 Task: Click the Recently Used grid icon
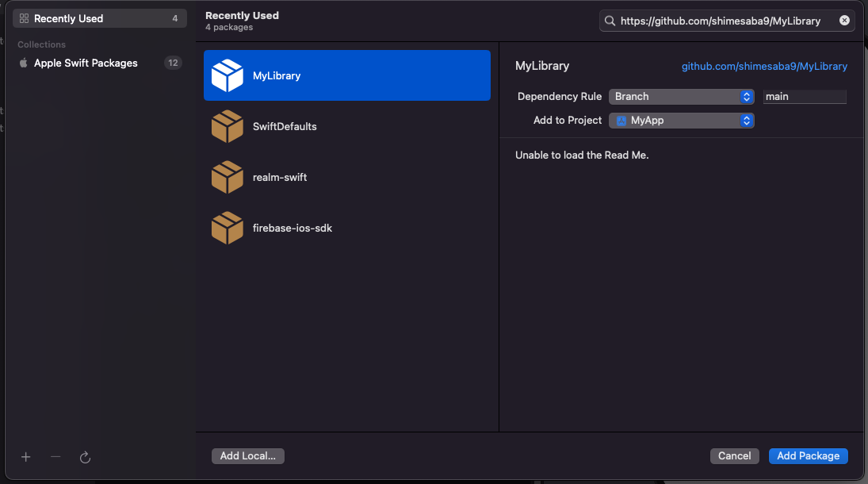[24, 18]
